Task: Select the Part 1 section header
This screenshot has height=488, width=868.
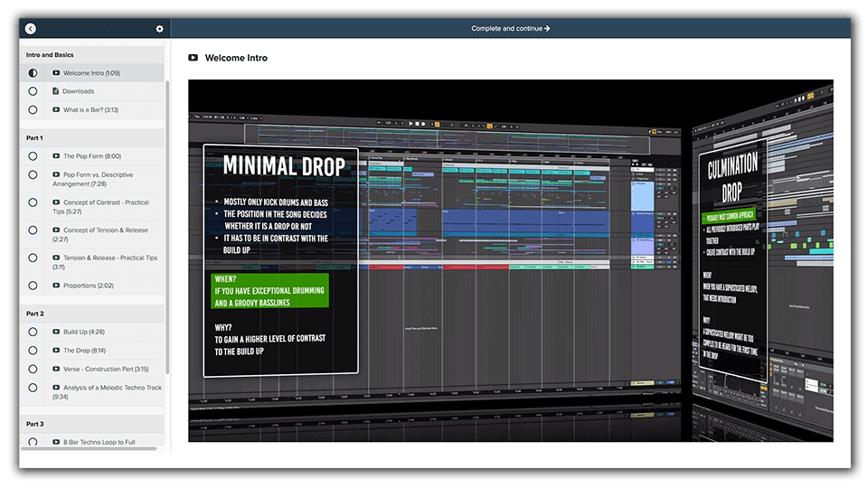Action: tap(35, 137)
